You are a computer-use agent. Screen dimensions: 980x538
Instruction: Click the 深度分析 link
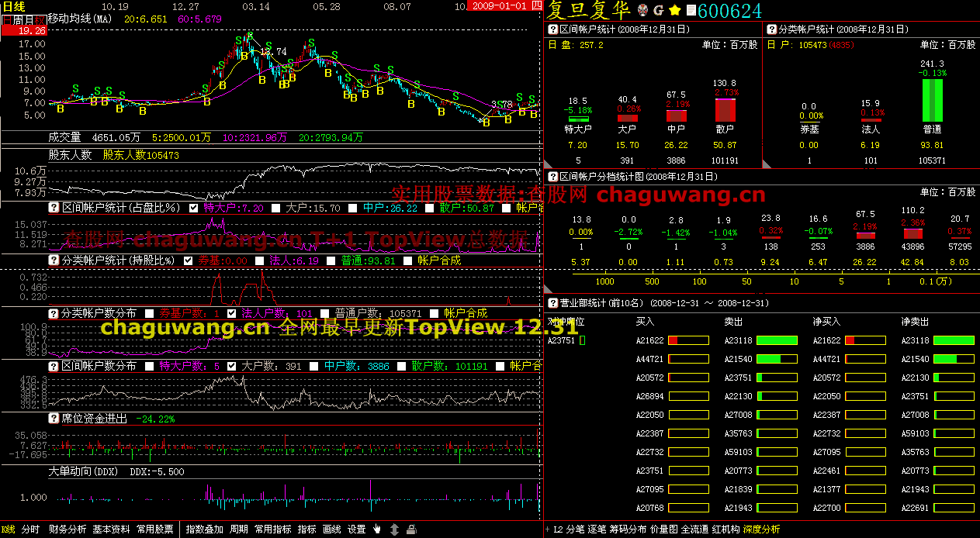(x=761, y=529)
